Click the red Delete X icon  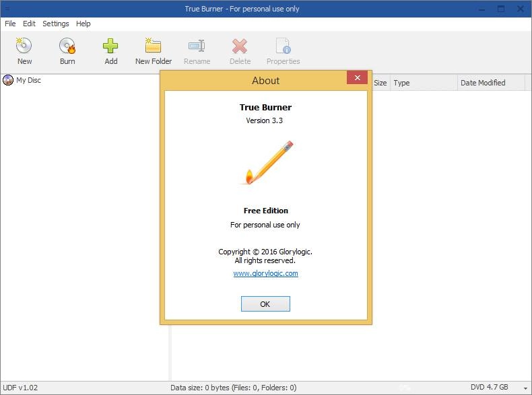pyautogui.click(x=240, y=46)
